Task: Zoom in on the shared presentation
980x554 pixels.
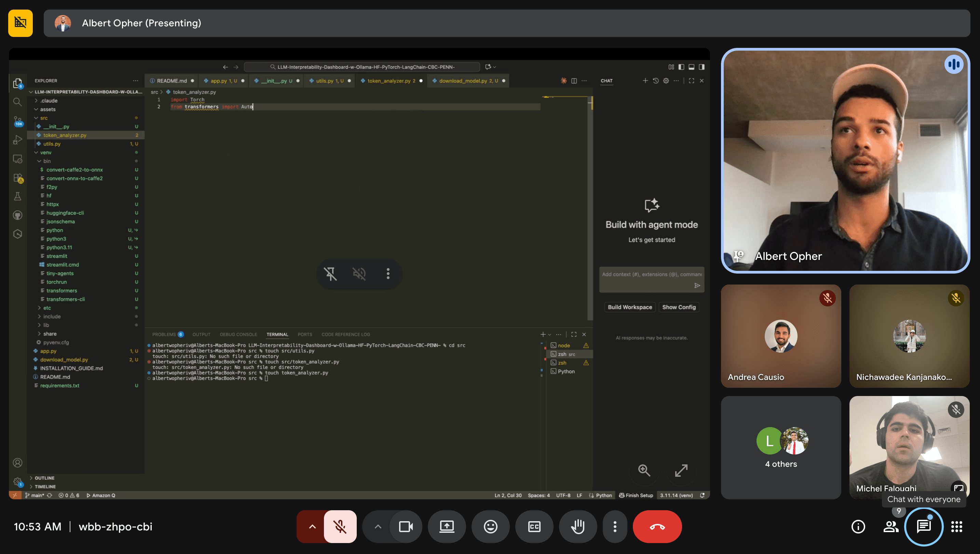Action: click(644, 470)
